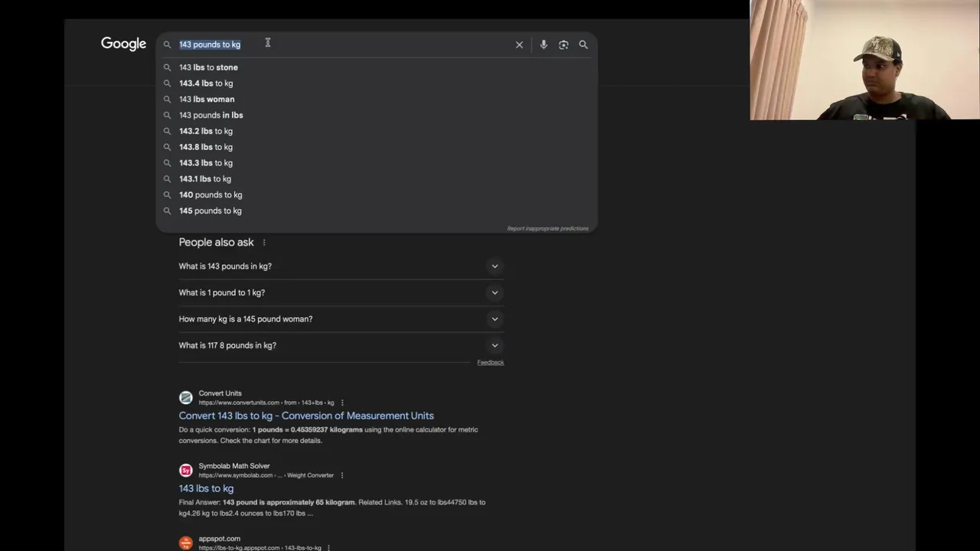
Task: Click 'Report inappropriate predictions' link
Action: (547, 228)
